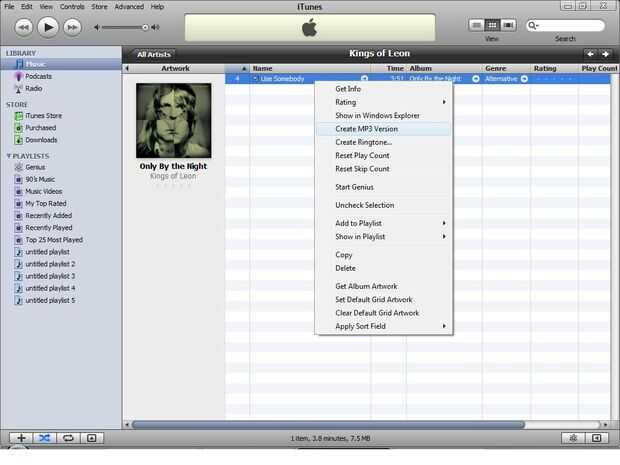The height and width of the screenshot is (465, 620).
Task: Open Radio in the sidebar
Action: point(33,89)
